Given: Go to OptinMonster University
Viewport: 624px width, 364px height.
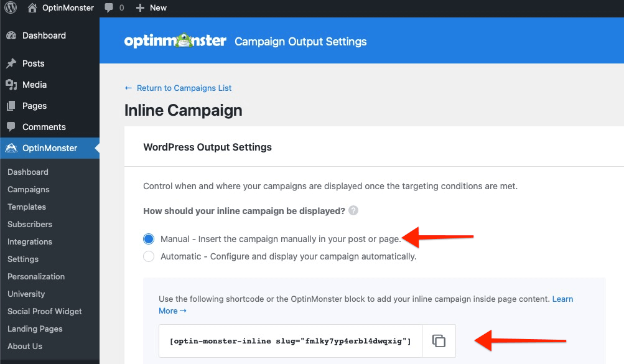Looking at the screenshot, I should coord(26,294).
